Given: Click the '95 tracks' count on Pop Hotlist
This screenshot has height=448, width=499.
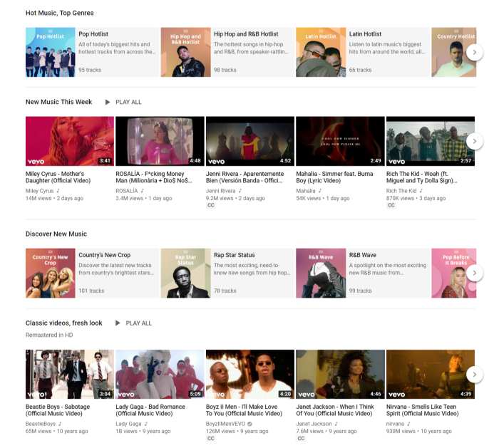Looking at the screenshot, I should point(90,70).
